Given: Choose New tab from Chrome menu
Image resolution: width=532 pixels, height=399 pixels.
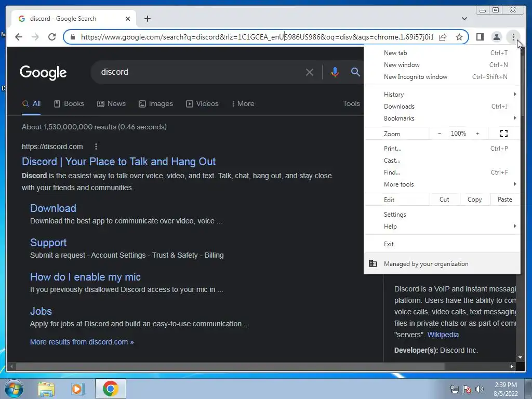Looking at the screenshot, I should pyautogui.click(x=442, y=53).
